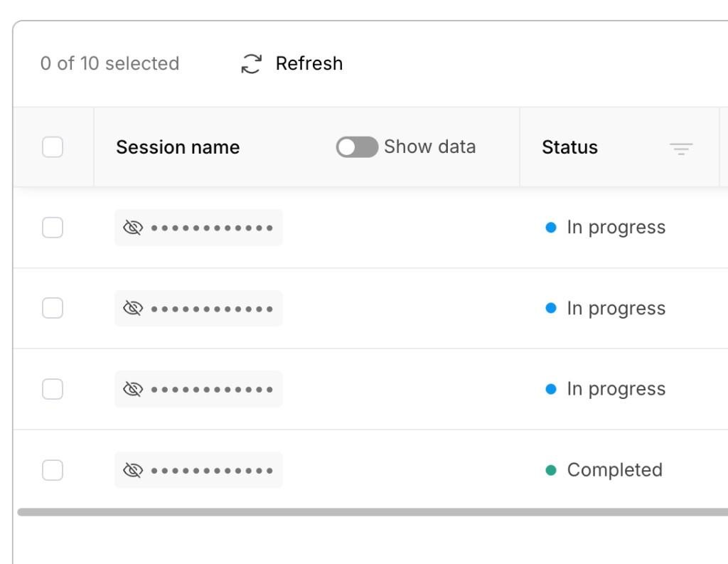Select the Completed session row checkbox
This screenshot has width=728, height=564.
(x=53, y=470)
